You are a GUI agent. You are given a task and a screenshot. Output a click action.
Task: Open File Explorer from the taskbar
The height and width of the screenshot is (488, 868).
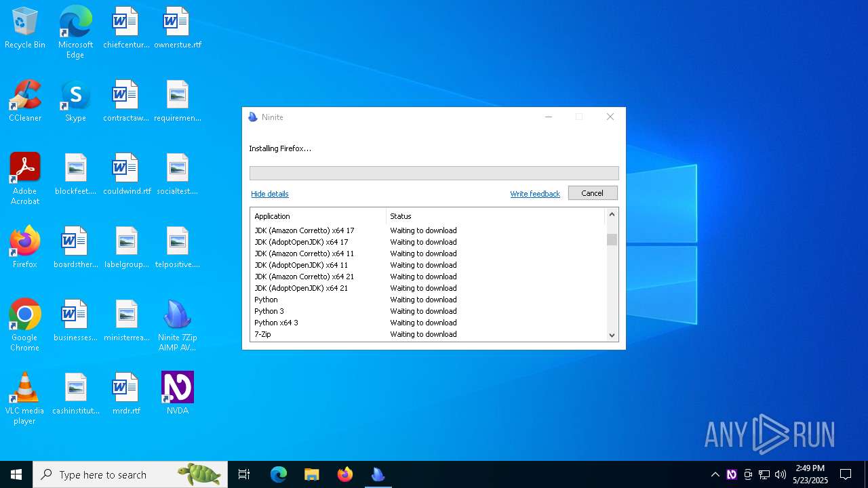pyautogui.click(x=312, y=474)
